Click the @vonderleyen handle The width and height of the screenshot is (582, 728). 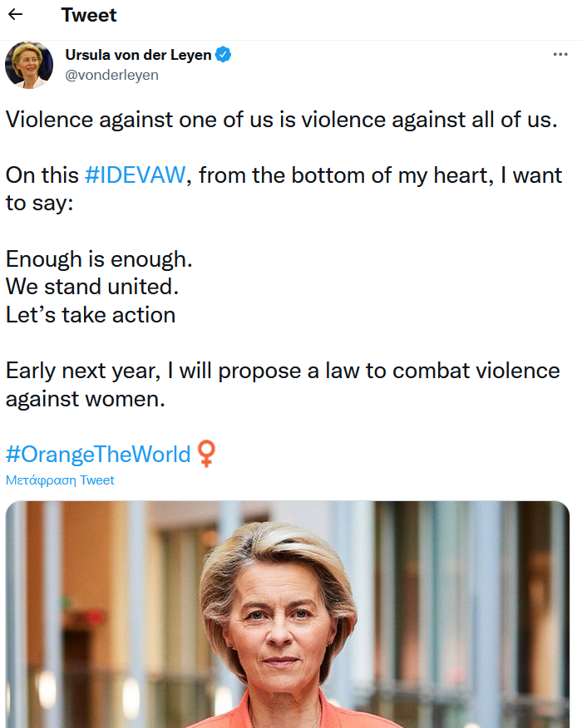coord(111,75)
